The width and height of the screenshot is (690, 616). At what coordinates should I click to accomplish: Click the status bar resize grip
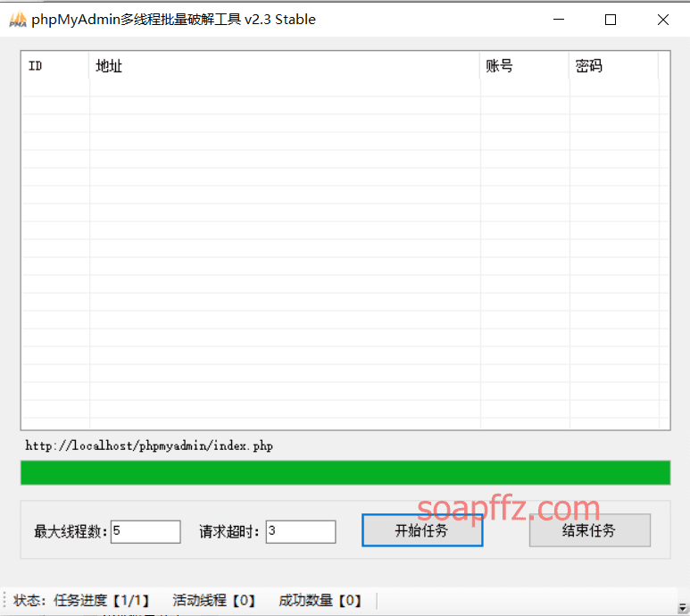click(683, 607)
